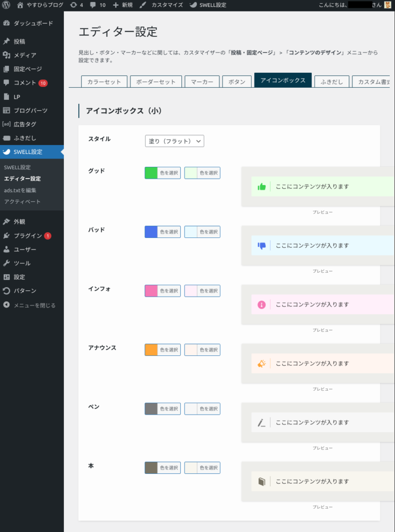This screenshot has width=395, height=532.
Task: Click the 外観 paintbrush icon
Action: 6,221
